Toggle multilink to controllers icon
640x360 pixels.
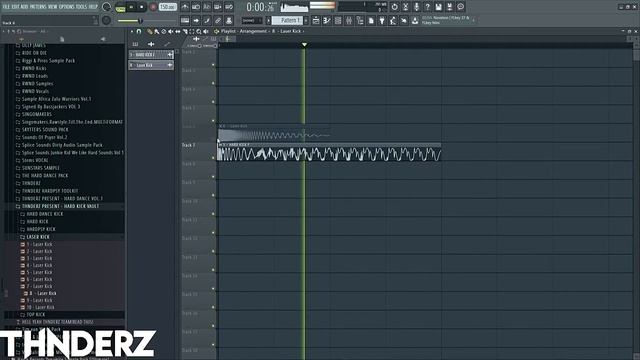coord(218,20)
